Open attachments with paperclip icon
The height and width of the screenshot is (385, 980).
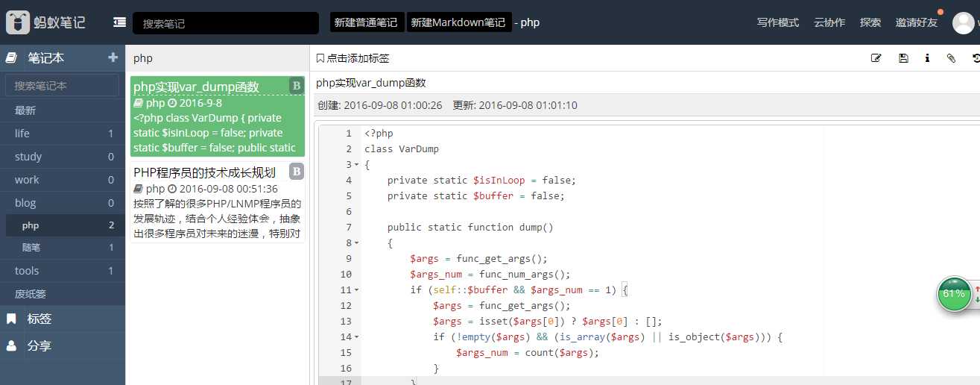click(x=951, y=58)
